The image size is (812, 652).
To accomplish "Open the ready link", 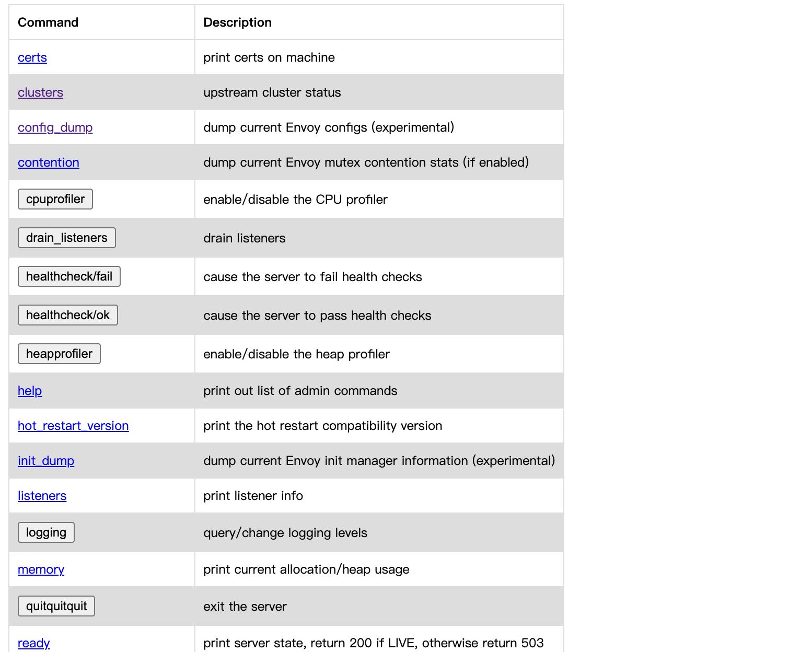I will pyautogui.click(x=34, y=643).
